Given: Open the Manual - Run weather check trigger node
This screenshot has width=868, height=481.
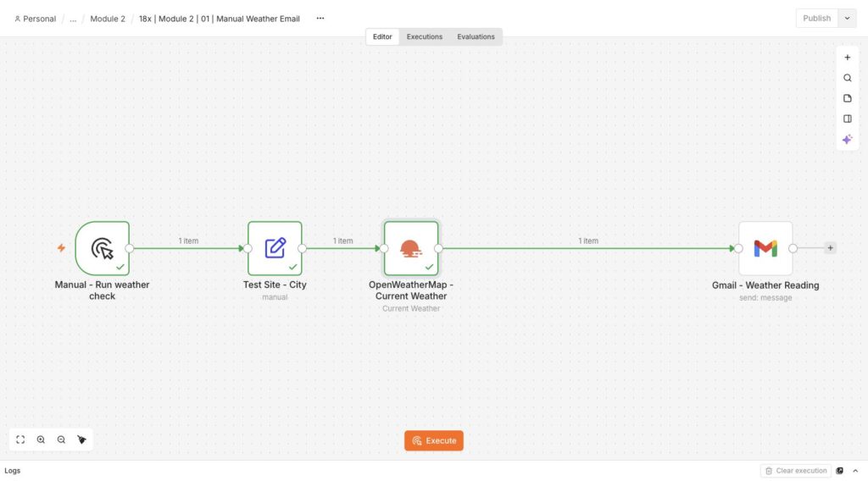Looking at the screenshot, I should point(103,248).
